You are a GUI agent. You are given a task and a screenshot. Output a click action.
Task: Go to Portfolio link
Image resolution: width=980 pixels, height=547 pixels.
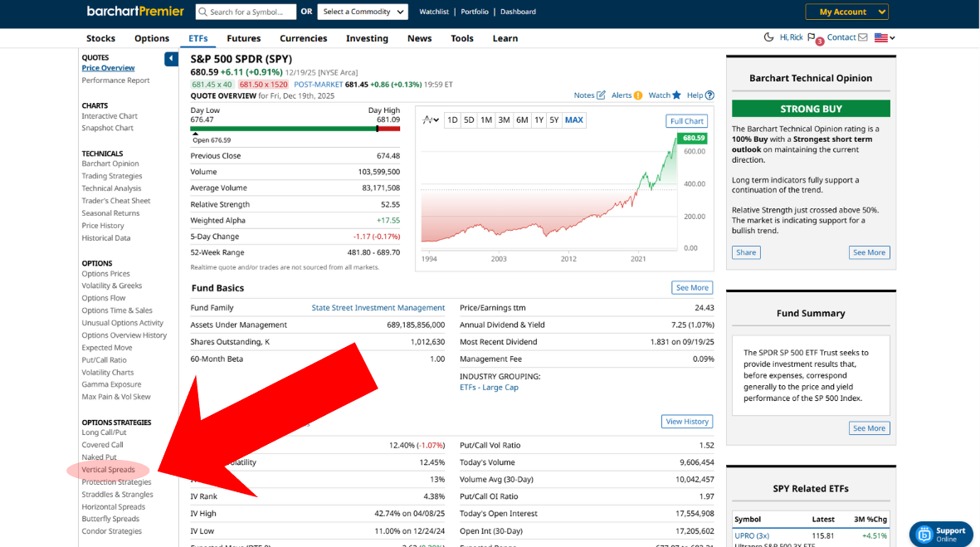point(475,12)
